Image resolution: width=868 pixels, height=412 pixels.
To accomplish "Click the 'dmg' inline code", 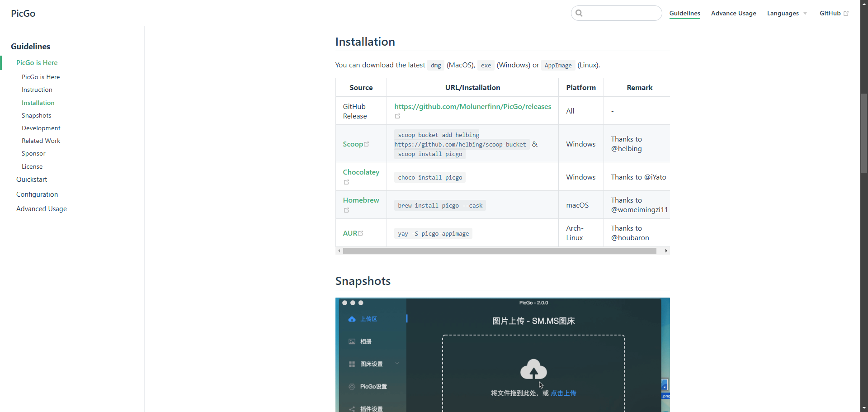I will pos(436,66).
